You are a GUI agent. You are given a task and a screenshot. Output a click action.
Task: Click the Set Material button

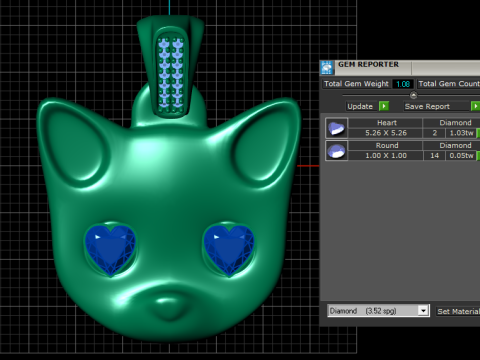point(458,311)
